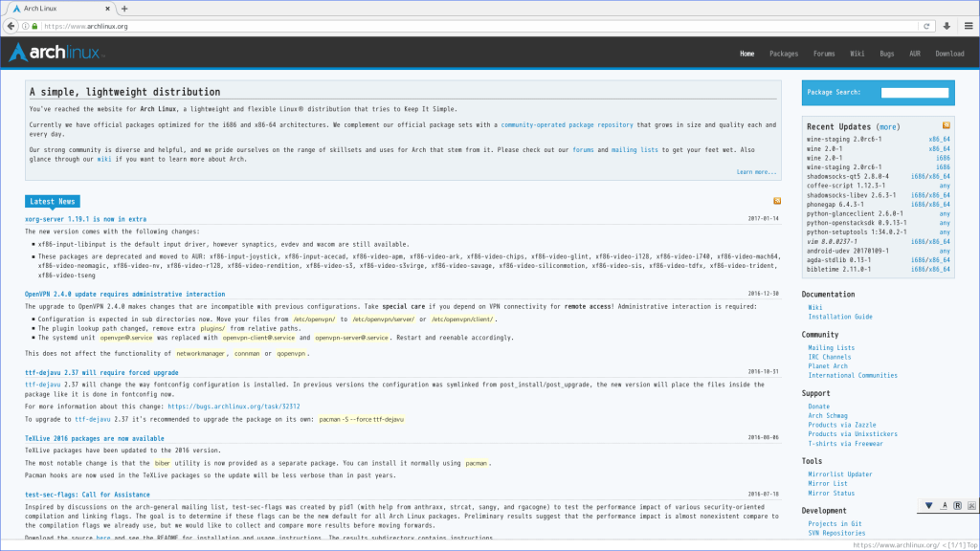This screenshot has width=980, height=551.
Task: Open the Firefox hamburger menu
Action: [x=969, y=26]
